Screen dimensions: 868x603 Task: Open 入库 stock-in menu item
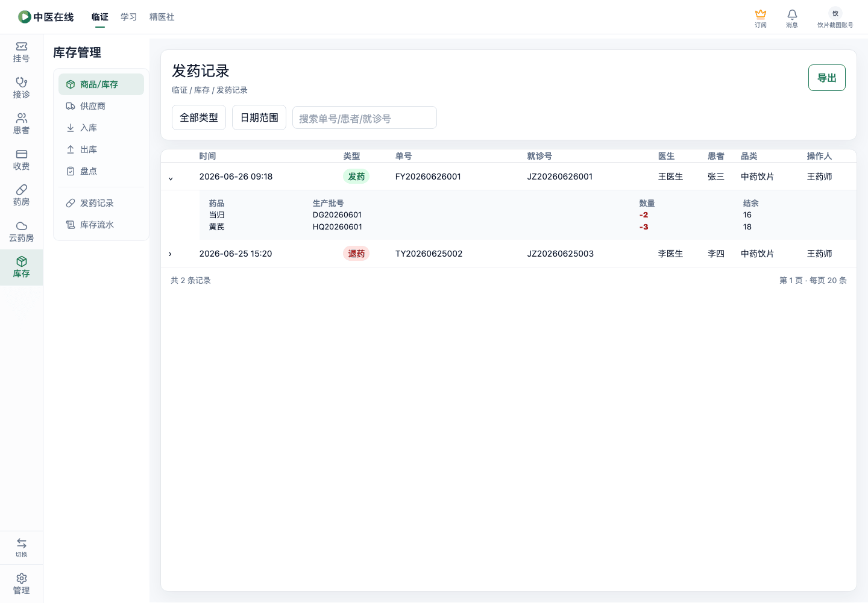(101, 128)
